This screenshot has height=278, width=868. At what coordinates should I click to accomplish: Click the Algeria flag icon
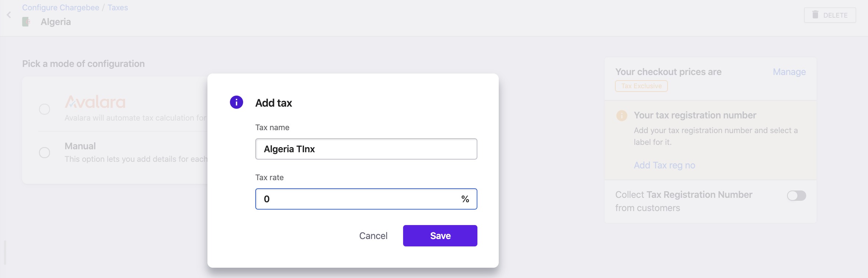[26, 22]
